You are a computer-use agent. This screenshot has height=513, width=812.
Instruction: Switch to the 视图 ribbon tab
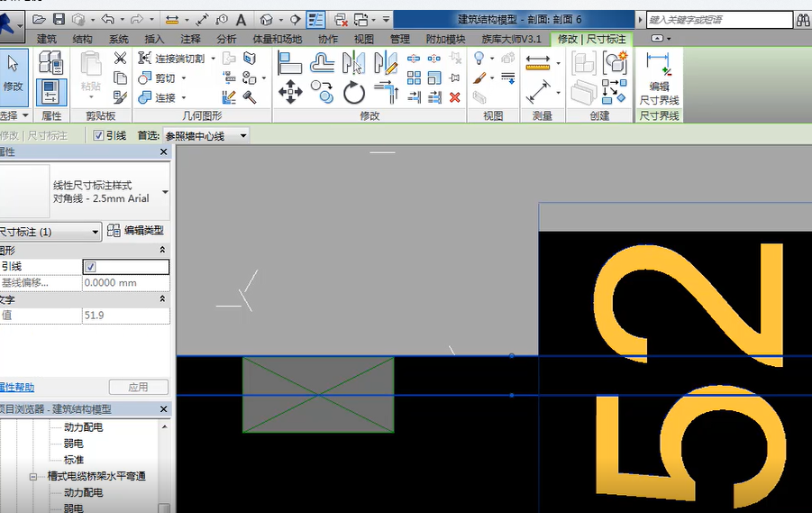pos(363,39)
